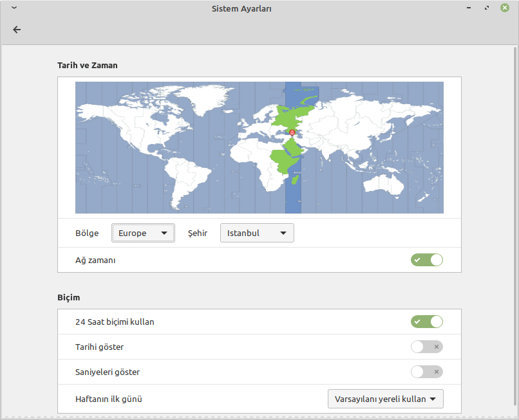Click the Biçim section heading
519x420 pixels.
(68, 297)
